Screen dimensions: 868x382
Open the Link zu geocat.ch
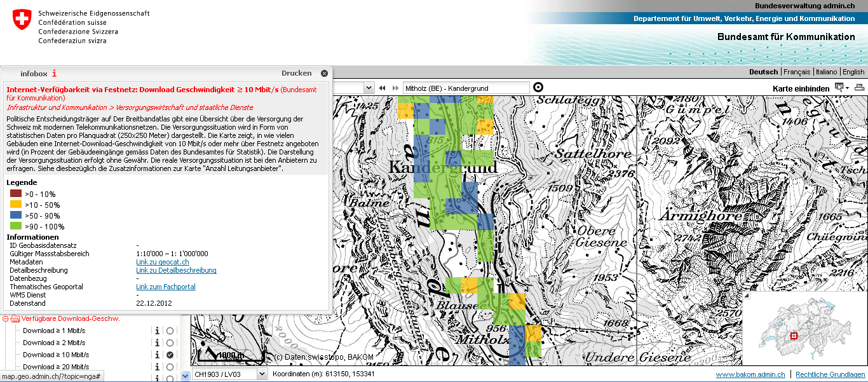click(163, 262)
